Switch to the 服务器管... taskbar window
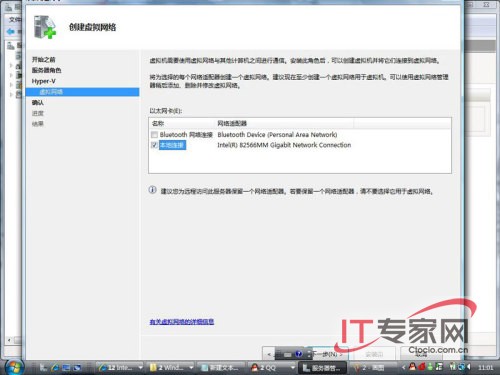Screen dimensions: 500x375 click(323, 368)
